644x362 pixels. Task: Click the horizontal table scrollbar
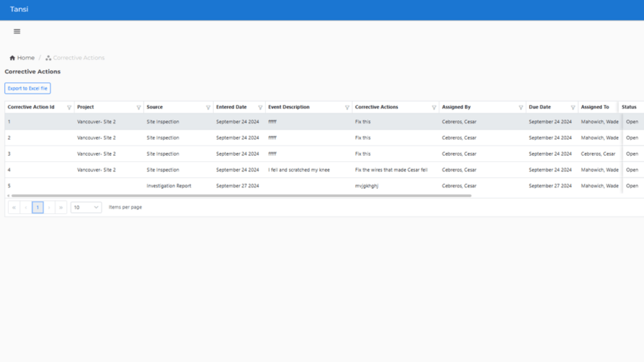[236, 194]
